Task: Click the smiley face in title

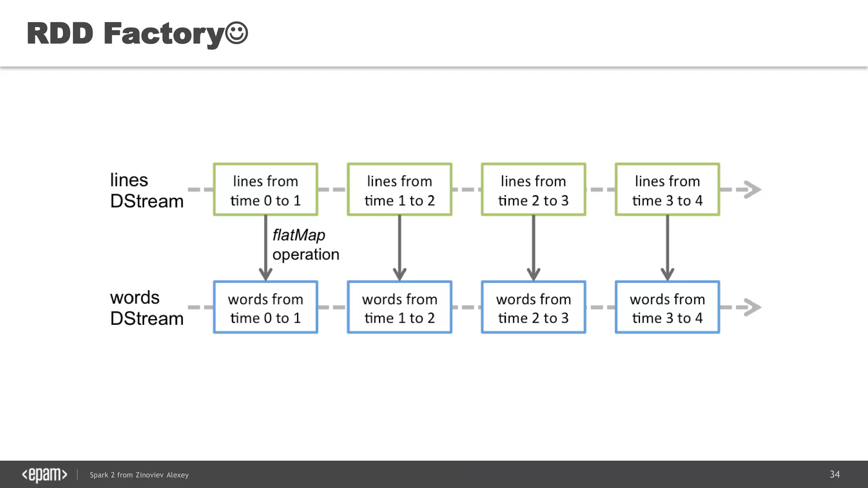Action: click(x=236, y=33)
